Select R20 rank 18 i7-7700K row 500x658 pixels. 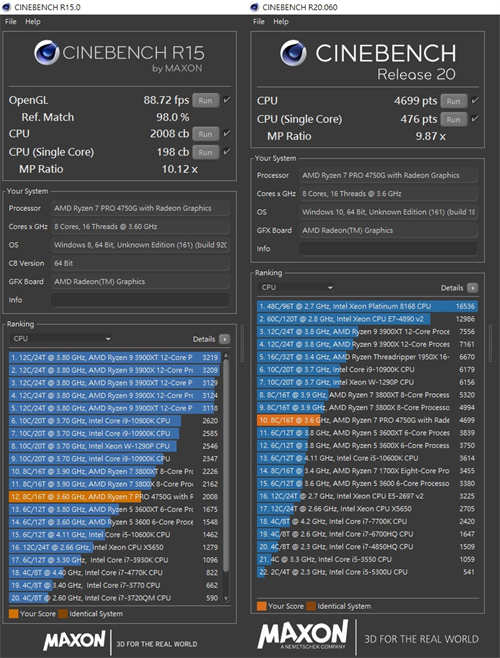tap(367, 521)
